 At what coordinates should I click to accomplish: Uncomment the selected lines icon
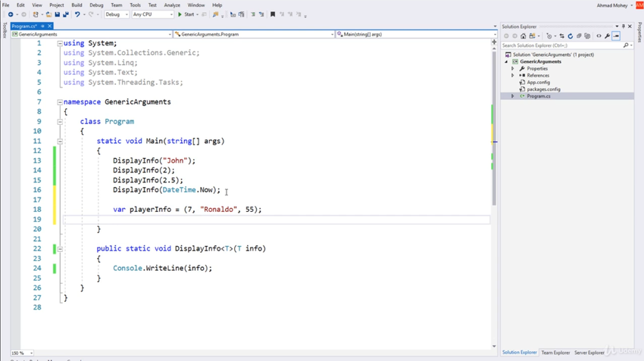coord(261,14)
